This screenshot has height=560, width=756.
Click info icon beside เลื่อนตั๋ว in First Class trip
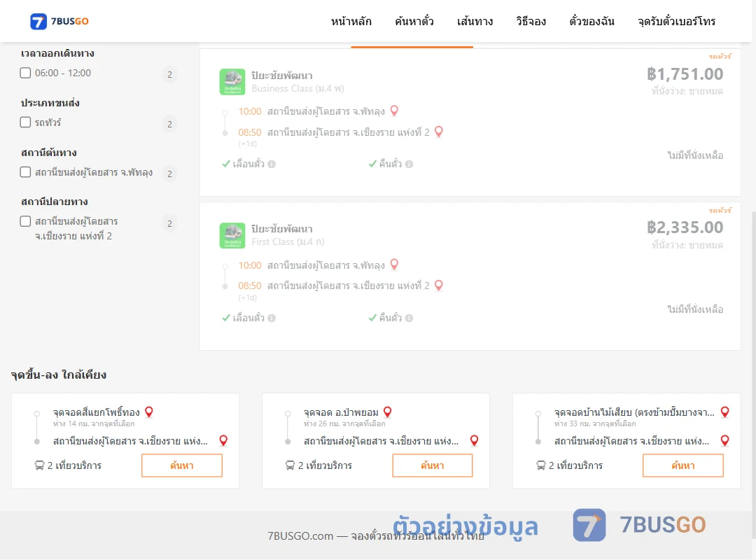click(272, 318)
